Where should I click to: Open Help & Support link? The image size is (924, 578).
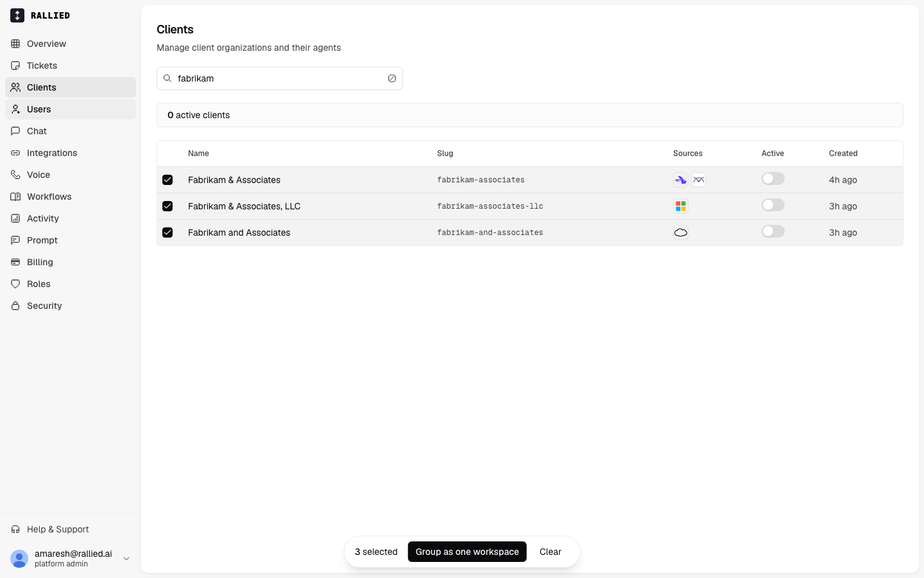[71, 529]
